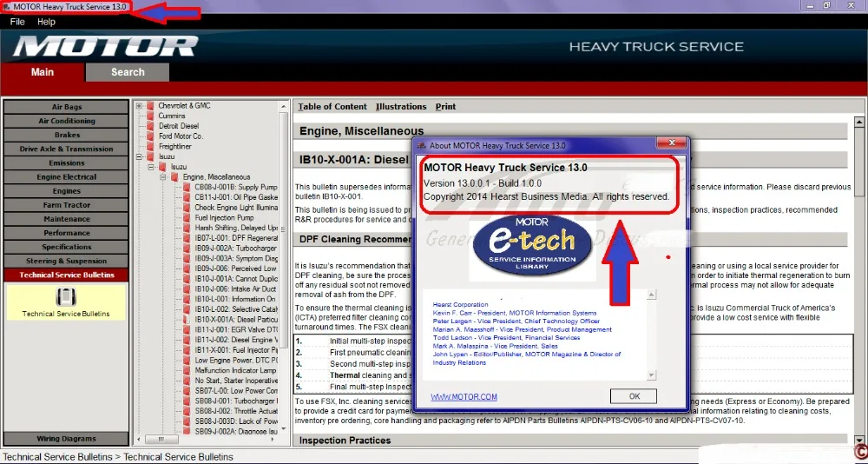
Task: Open the File menu
Action: [x=17, y=22]
